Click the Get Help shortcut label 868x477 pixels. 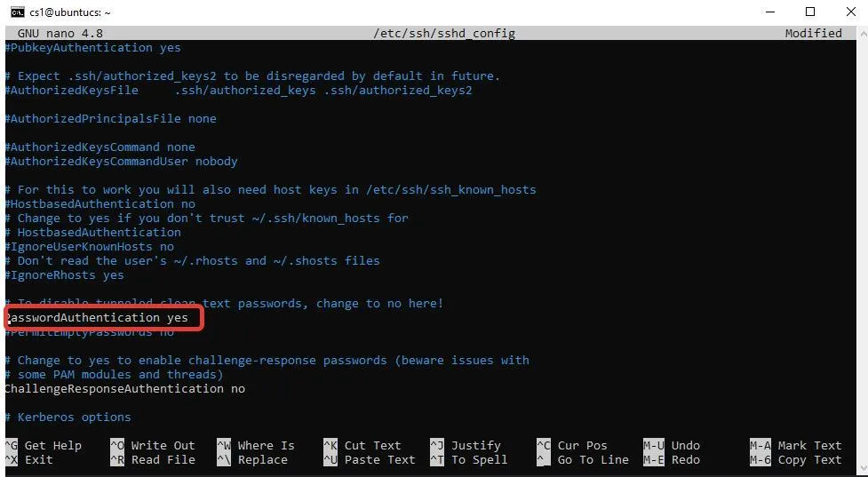52,445
